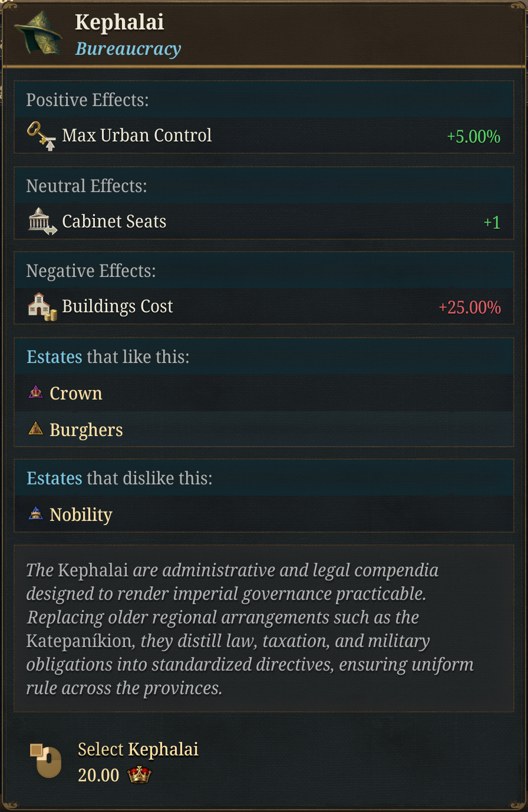Select Kephalai
Screen dimensions: 528x812
(x=138, y=750)
